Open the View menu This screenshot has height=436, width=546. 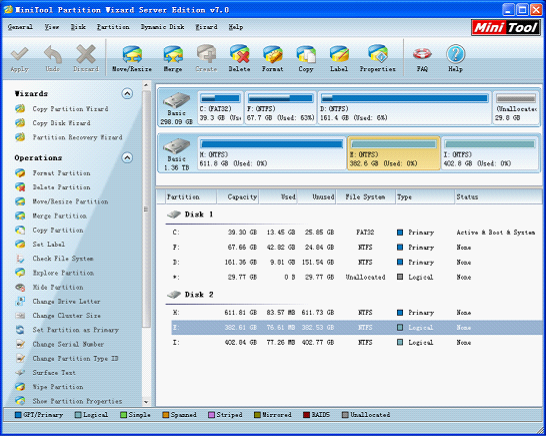[x=52, y=27]
